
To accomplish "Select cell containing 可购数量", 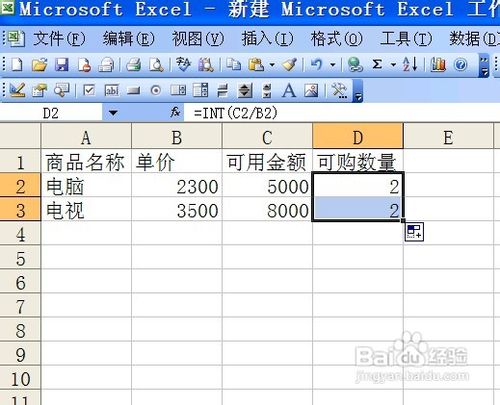I will tap(358, 162).
